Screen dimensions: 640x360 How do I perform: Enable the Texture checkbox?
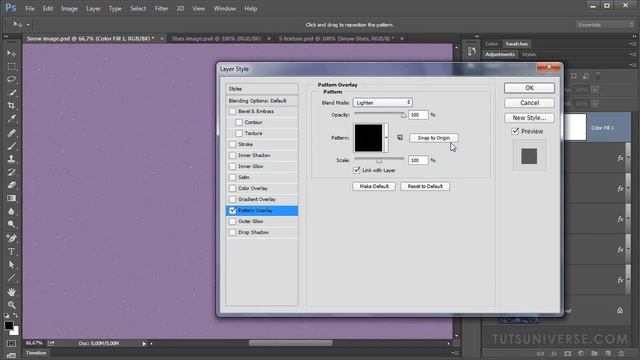tap(239, 133)
